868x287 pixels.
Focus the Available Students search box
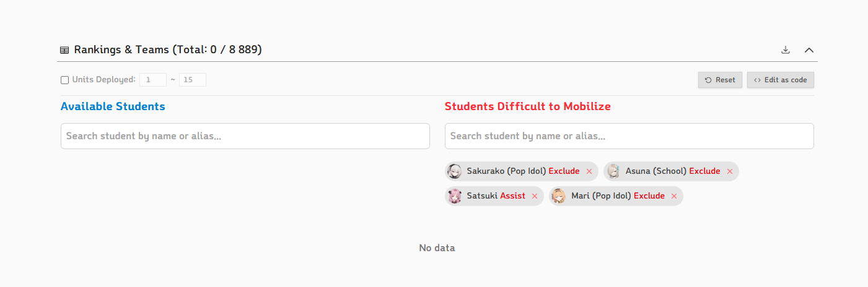pos(245,136)
